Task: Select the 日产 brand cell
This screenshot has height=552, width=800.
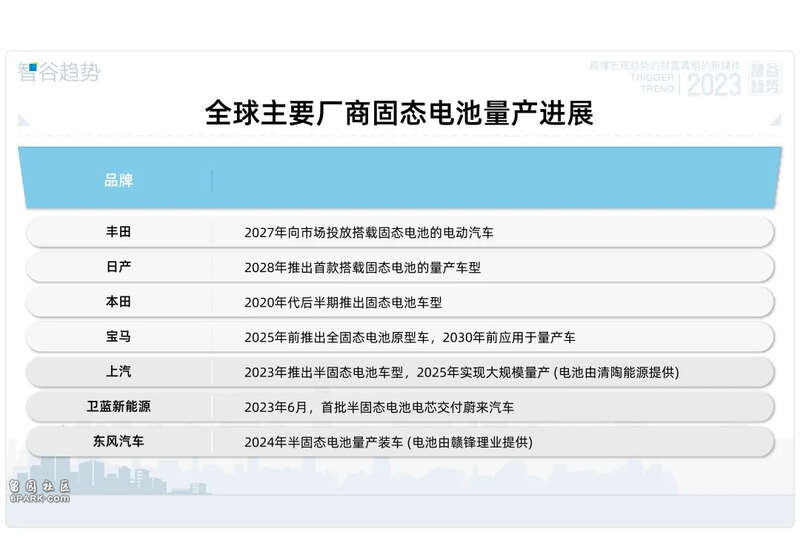Action: pyautogui.click(x=118, y=266)
